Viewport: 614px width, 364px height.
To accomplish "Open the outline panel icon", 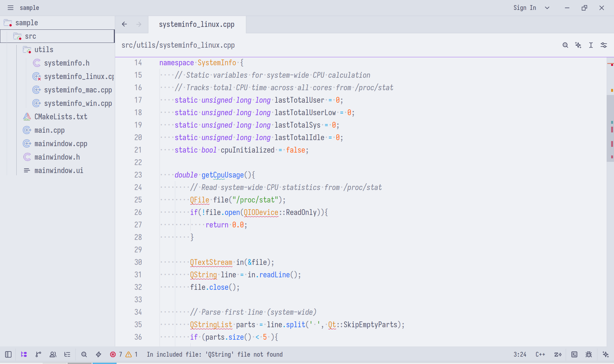I will (x=67, y=354).
